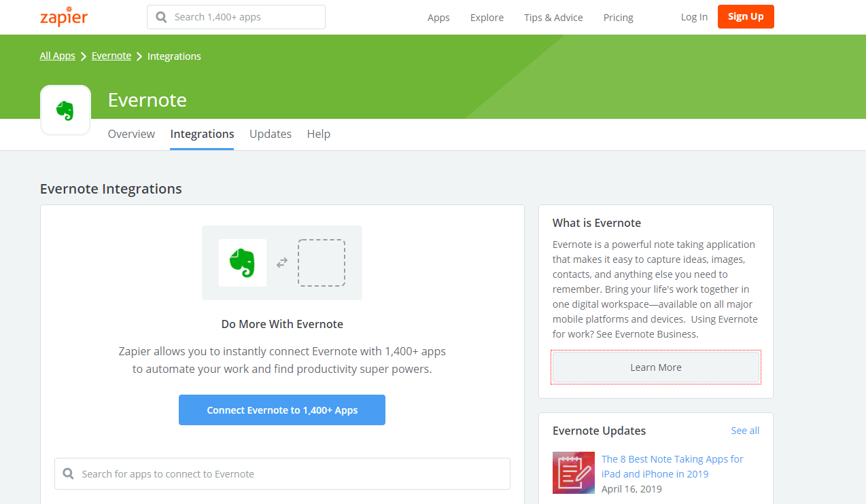Open the note taking apps article thumbnail
Screen dimensions: 866x504
574,473
